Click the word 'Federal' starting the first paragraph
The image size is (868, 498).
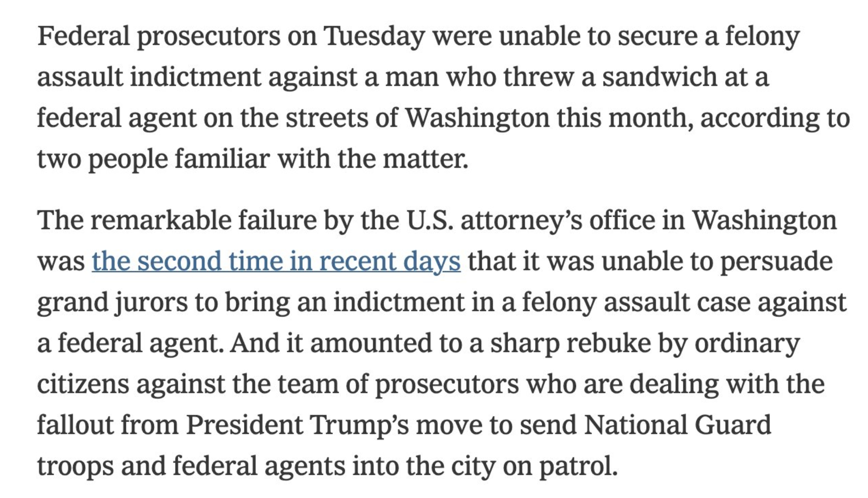pyautogui.click(x=83, y=36)
